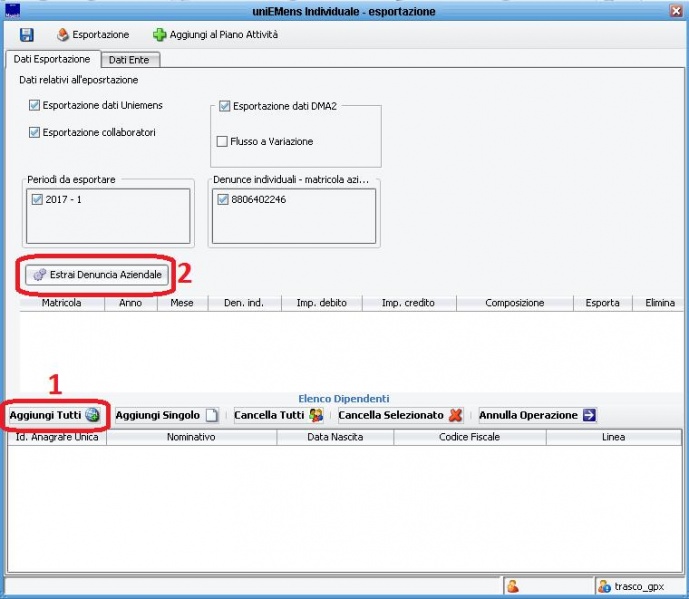Click the Imp. credito column header
Image resolution: width=689 pixels, height=599 pixels.
click(x=408, y=303)
